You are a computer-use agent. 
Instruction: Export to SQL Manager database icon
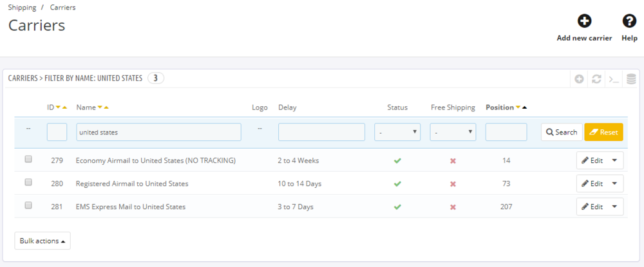click(x=631, y=78)
